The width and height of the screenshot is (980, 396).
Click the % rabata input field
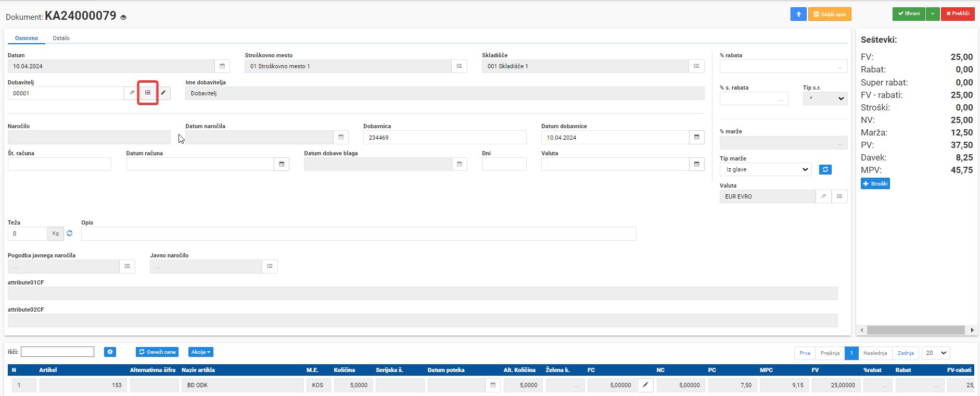(x=783, y=66)
